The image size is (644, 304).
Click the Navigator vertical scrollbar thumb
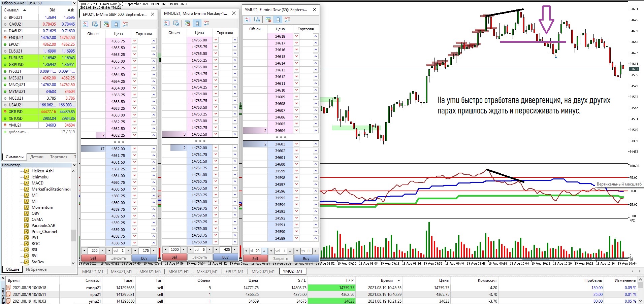click(x=73, y=235)
